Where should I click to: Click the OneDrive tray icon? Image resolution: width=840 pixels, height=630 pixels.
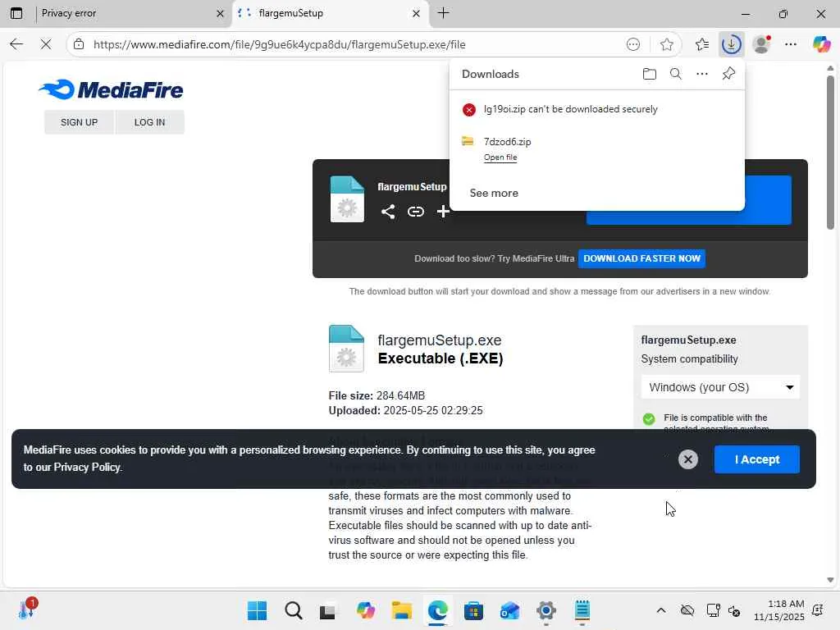pos(687,610)
